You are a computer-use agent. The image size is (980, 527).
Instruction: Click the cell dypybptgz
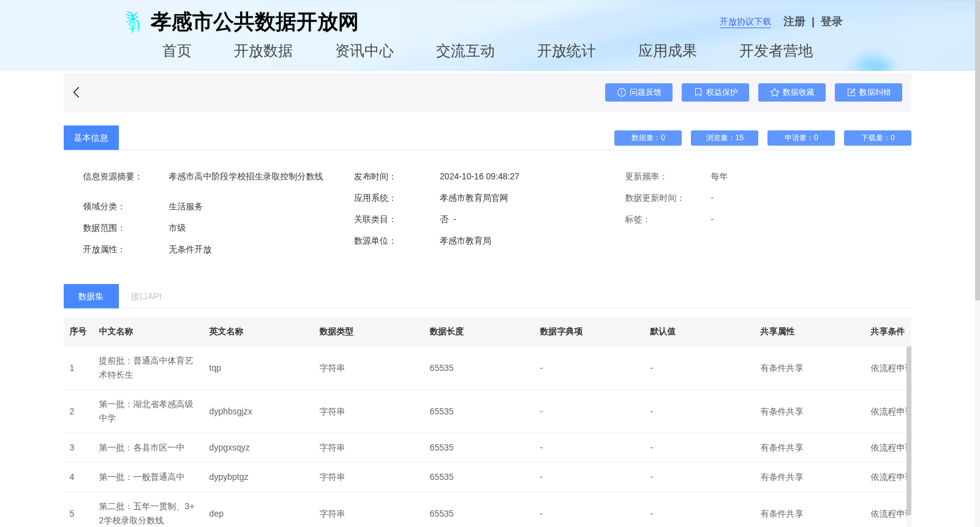coord(228,477)
